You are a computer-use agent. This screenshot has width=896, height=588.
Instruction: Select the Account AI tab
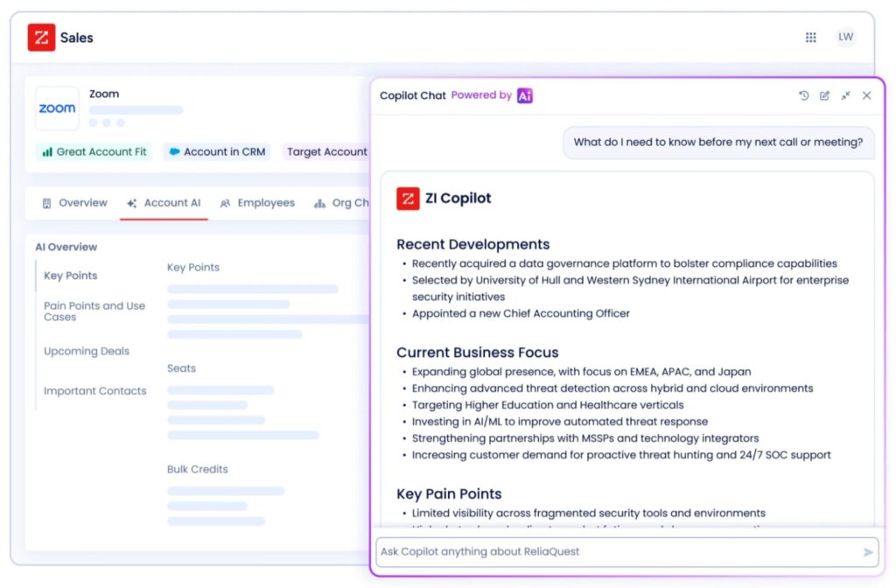pyautogui.click(x=164, y=203)
